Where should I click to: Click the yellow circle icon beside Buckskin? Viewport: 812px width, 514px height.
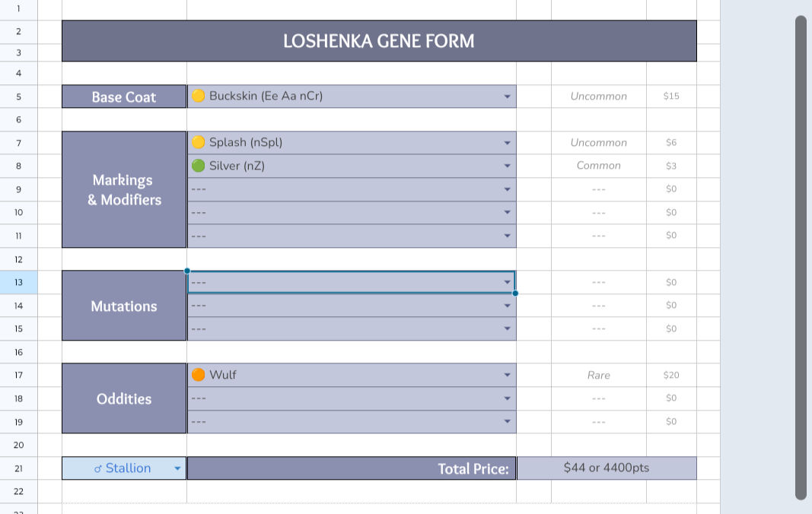(x=199, y=97)
